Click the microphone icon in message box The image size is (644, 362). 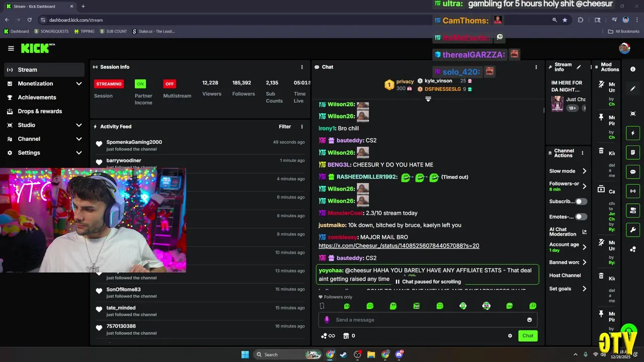[x=327, y=320]
